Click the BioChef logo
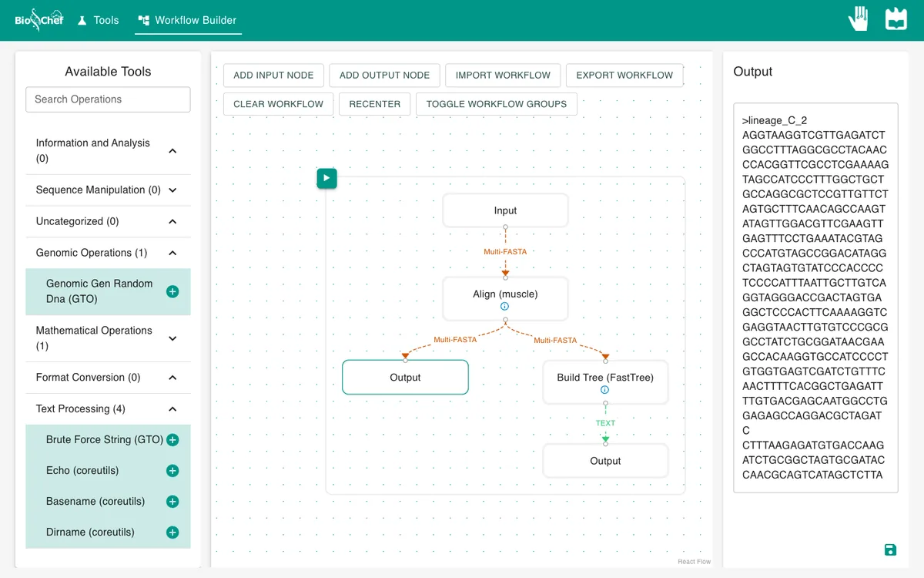The width and height of the screenshot is (924, 578). click(39, 20)
